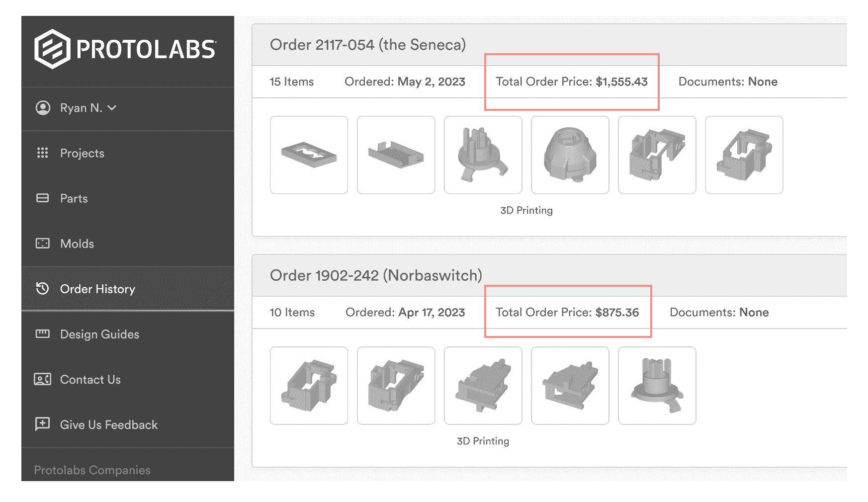Select fourth Seneca thumbnail, dome-shaped part

tap(570, 155)
